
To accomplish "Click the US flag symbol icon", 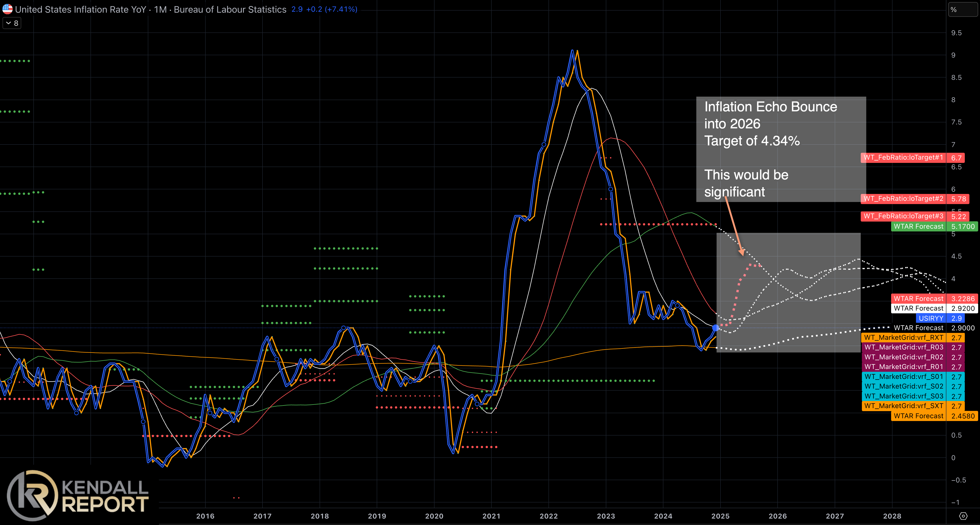I will (x=7, y=9).
